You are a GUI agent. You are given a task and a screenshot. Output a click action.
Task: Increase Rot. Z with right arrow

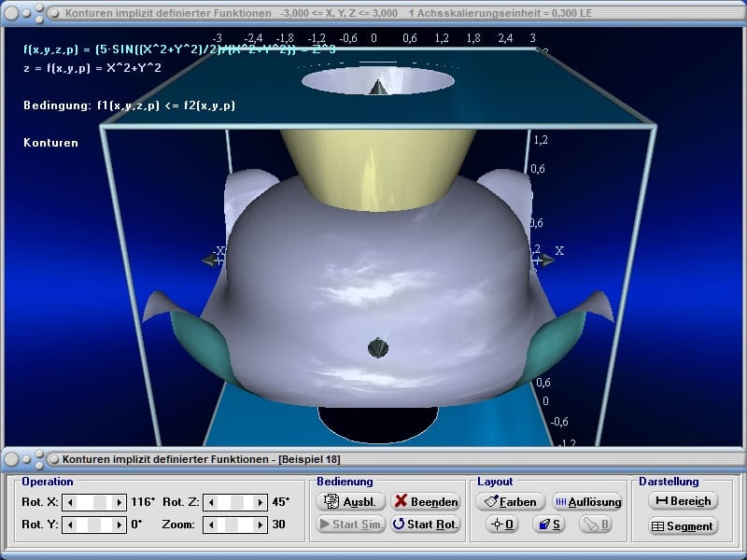tap(260, 502)
